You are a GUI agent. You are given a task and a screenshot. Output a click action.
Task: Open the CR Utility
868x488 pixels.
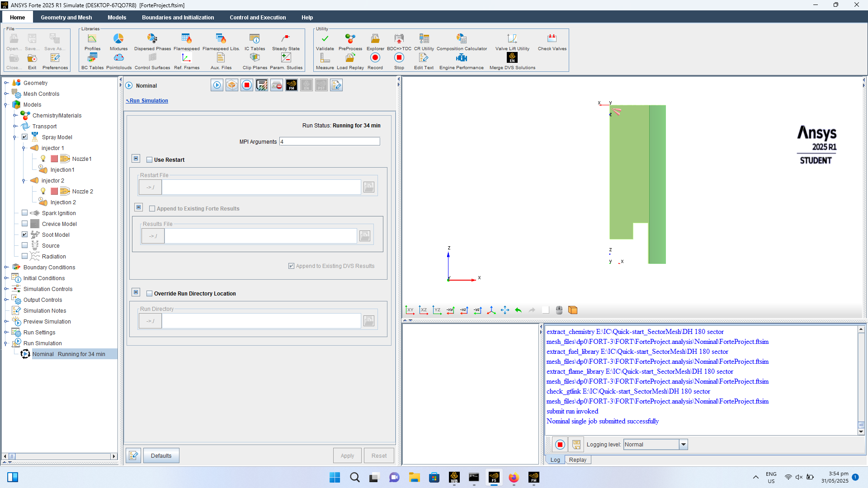coord(424,42)
